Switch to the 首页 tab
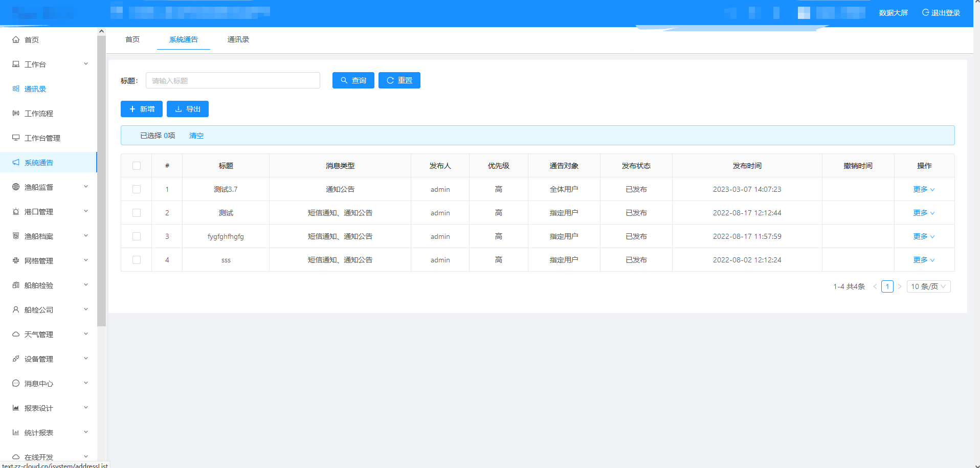Image resolution: width=980 pixels, height=468 pixels. (132, 39)
